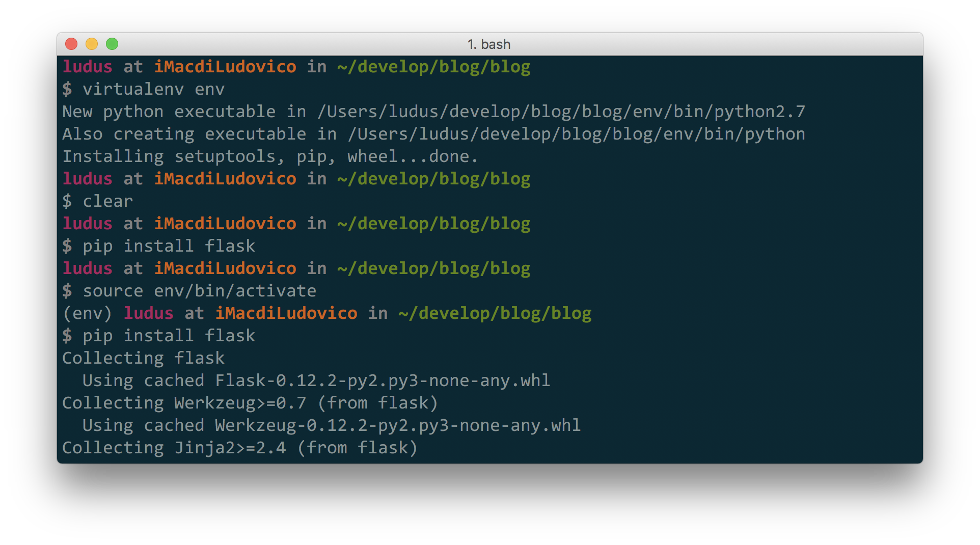Click the "Using cached Werkzeug-0.12.2" wheel line

point(331,425)
